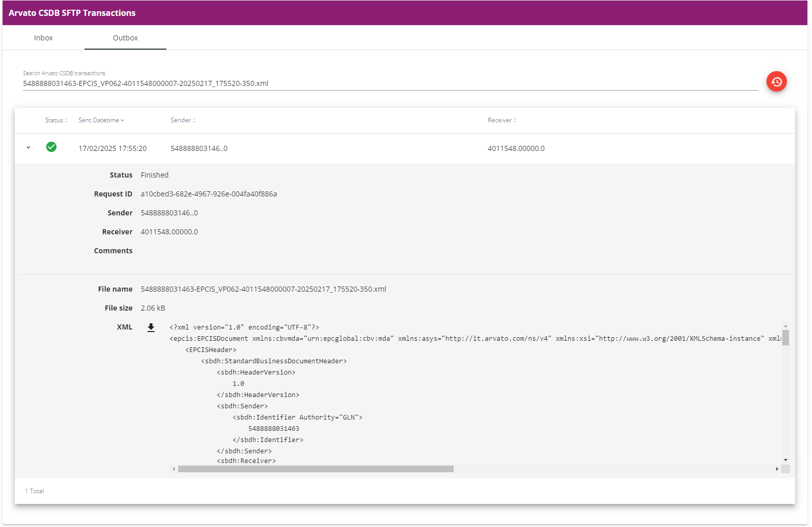The image size is (812, 527).
Task: Click the Finished status text
Action: point(155,175)
